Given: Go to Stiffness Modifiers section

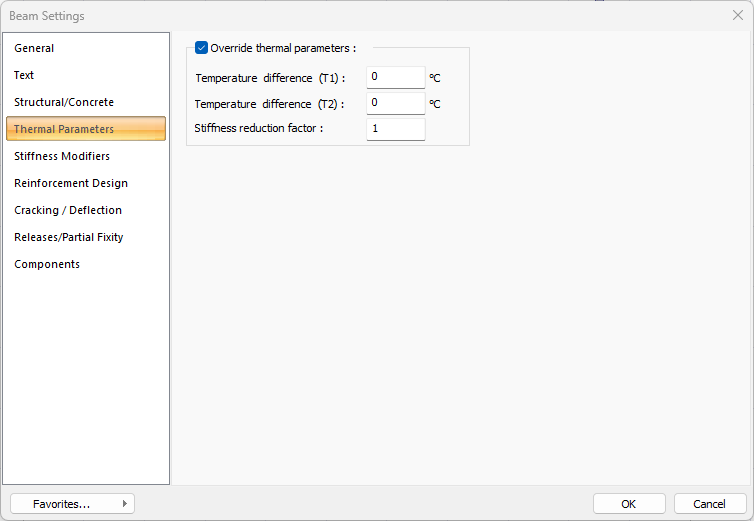Looking at the screenshot, I should click(62, 156).
